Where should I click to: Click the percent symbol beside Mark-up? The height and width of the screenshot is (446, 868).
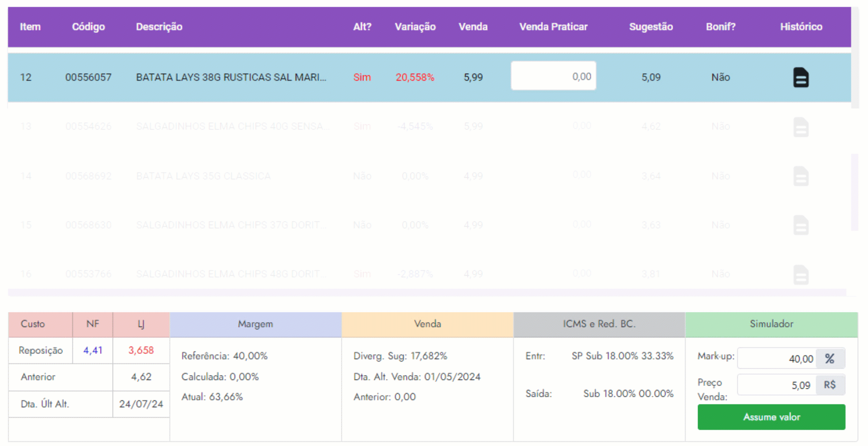tap(830, 359)
